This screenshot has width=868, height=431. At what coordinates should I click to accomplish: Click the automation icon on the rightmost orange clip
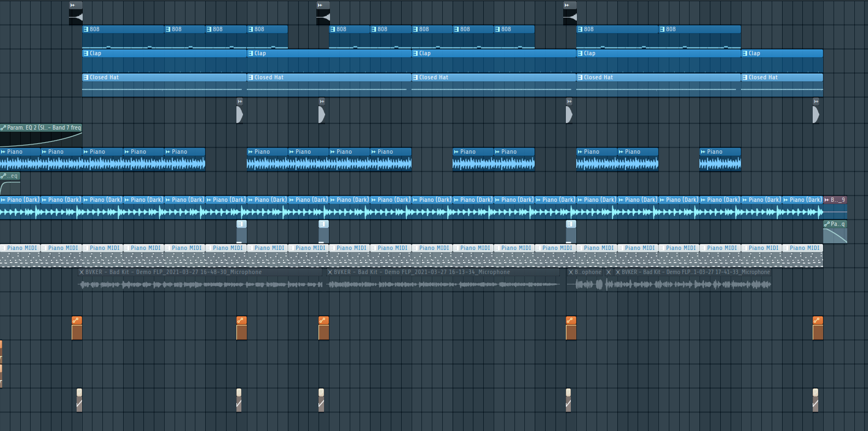[818, 321]
